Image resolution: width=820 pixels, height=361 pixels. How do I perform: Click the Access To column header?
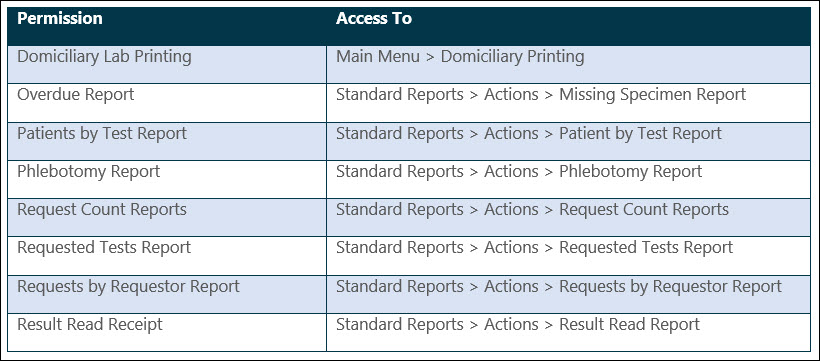click(x=373, y=19)
